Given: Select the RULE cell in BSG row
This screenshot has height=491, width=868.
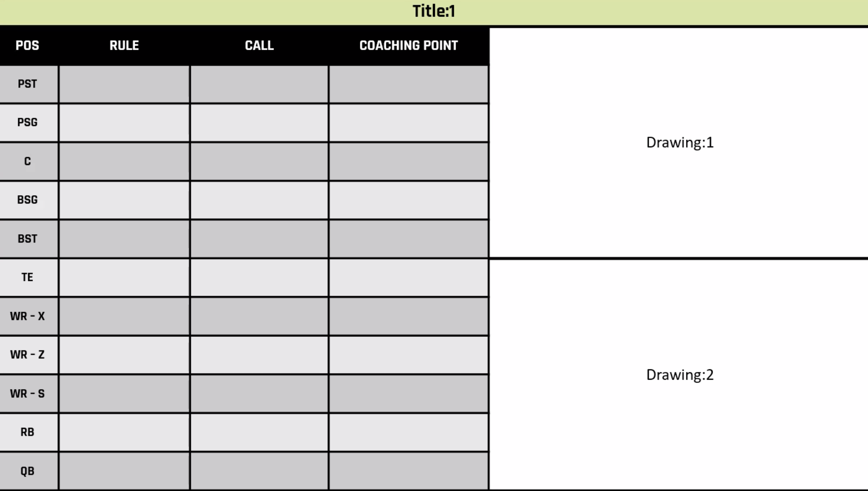Looking at the screenshot, I should pyautogui.click(x=124, y=200).
